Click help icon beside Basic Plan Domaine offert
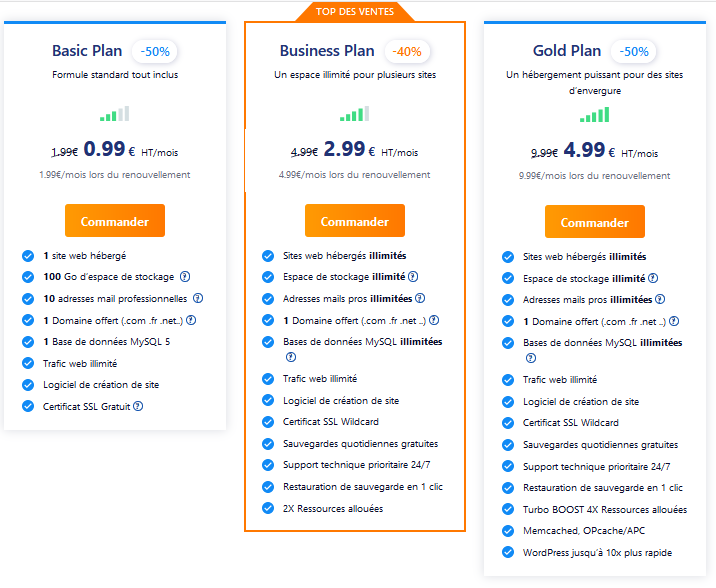 pos(191,320)
